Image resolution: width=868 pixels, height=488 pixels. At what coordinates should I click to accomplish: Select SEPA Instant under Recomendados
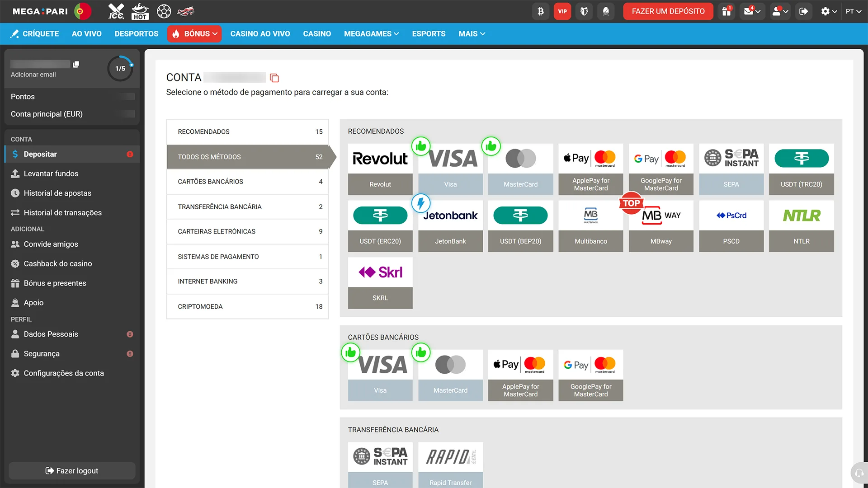pos(731,169)
